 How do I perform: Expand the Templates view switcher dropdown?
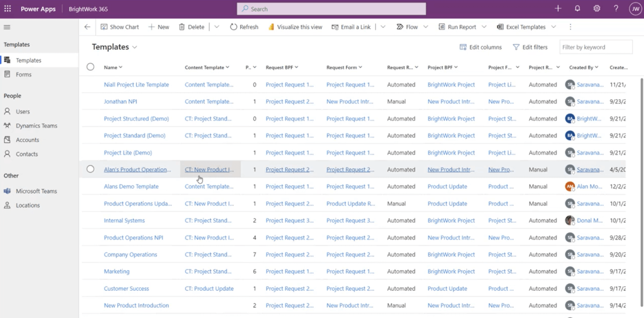(134, 47)
